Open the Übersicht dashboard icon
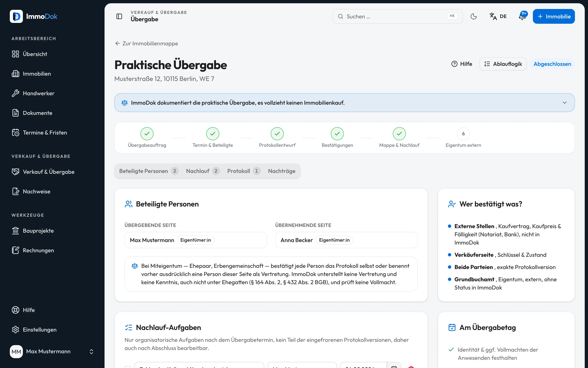The width and height of the screenshot is (588, 368). pyautogui.click(x=15, y=54)
